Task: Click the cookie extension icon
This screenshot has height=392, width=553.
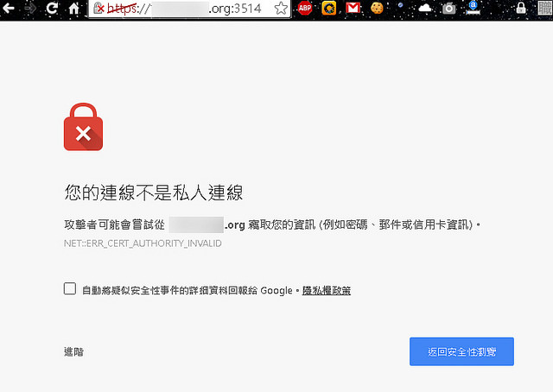Action: coord(377,9)
